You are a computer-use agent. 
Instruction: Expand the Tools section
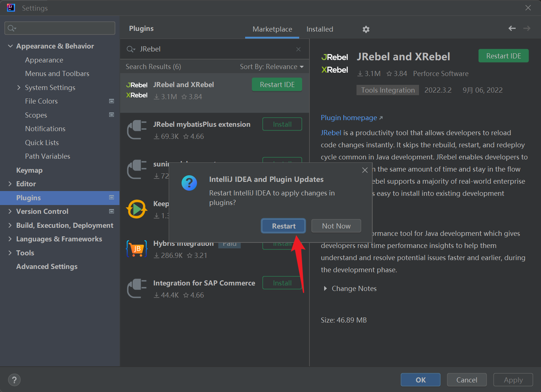pyautogui.click(x=10, y=253)
